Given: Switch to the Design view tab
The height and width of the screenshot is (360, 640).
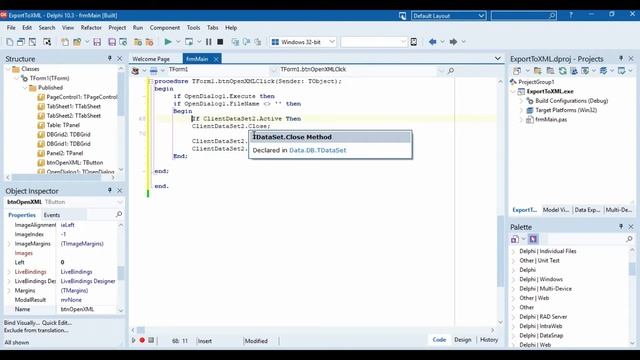Looking at the screenshot, I should [462, 340].
